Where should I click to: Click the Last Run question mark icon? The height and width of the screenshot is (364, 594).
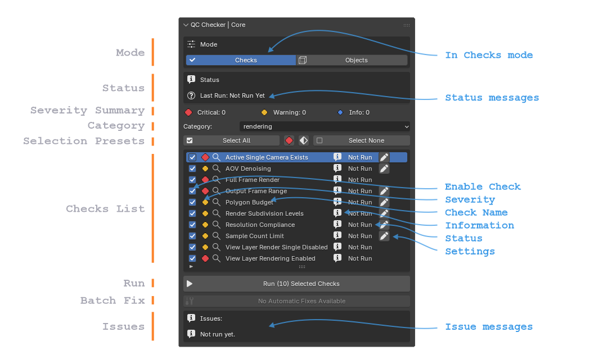click(x=191, y=95)
